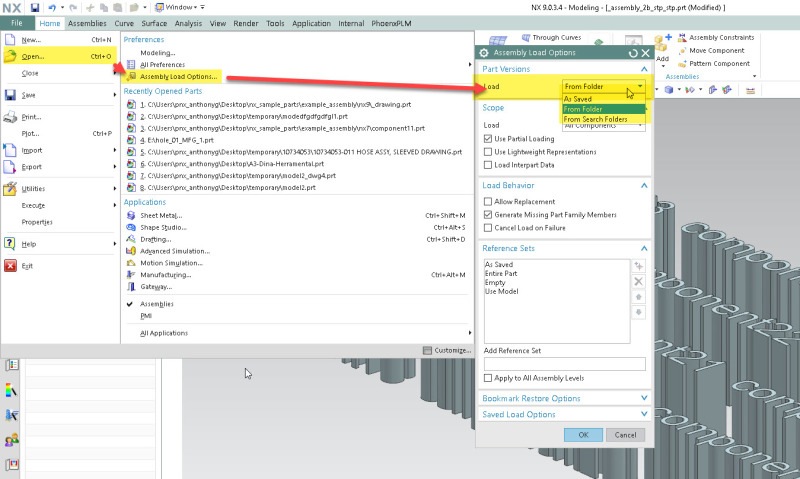This screenshot has height=479, width=800.
Task: Click the Pattern Component icon
Action: tap(682, 64)
